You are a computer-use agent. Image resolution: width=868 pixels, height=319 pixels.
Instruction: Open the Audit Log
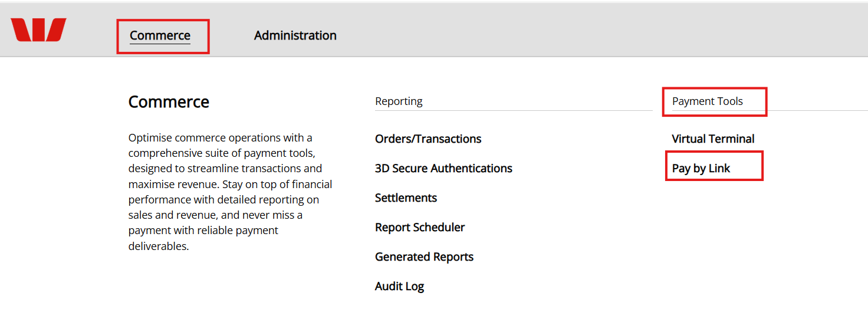tap(399, 286)
